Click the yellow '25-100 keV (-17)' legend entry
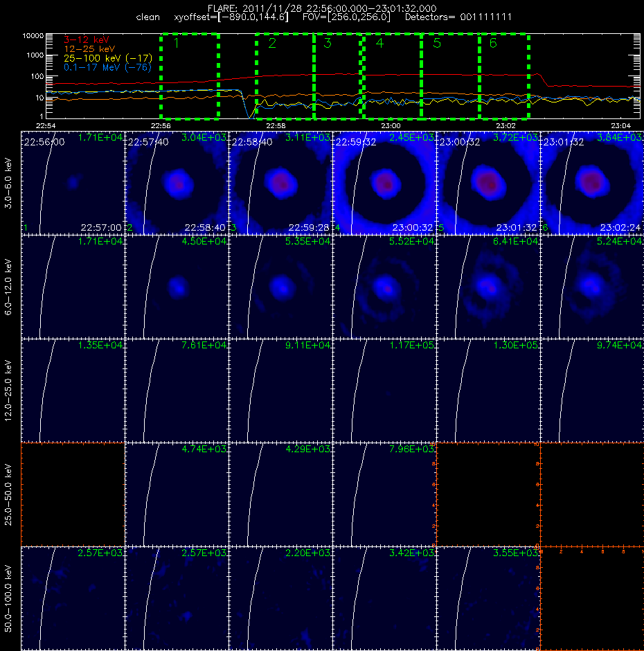644x651 pixels. click(108, 58)
